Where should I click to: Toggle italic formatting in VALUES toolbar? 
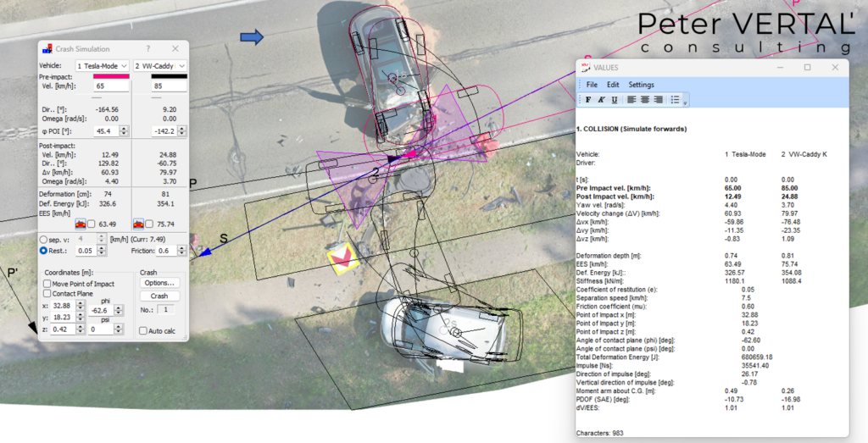(601, 100)
